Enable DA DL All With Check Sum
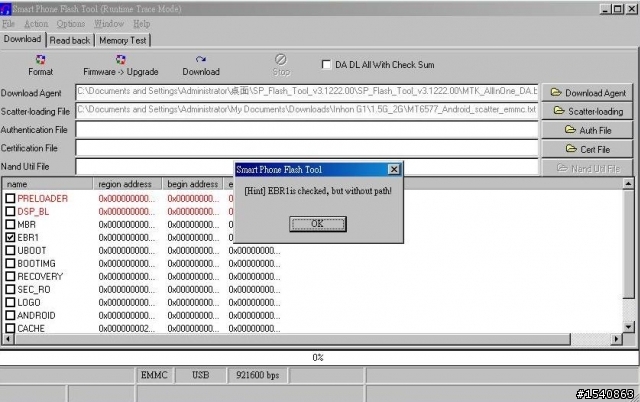 point(326,64)
